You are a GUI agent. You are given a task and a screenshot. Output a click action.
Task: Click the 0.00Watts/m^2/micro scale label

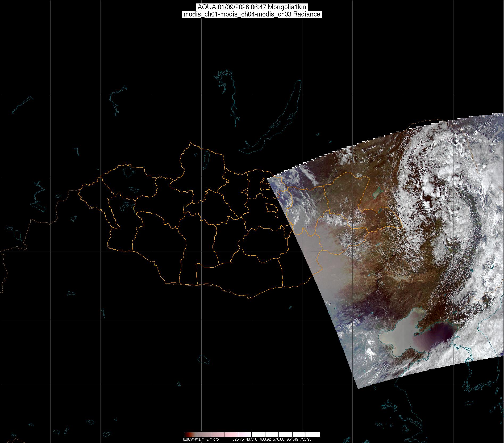point(201,439)
